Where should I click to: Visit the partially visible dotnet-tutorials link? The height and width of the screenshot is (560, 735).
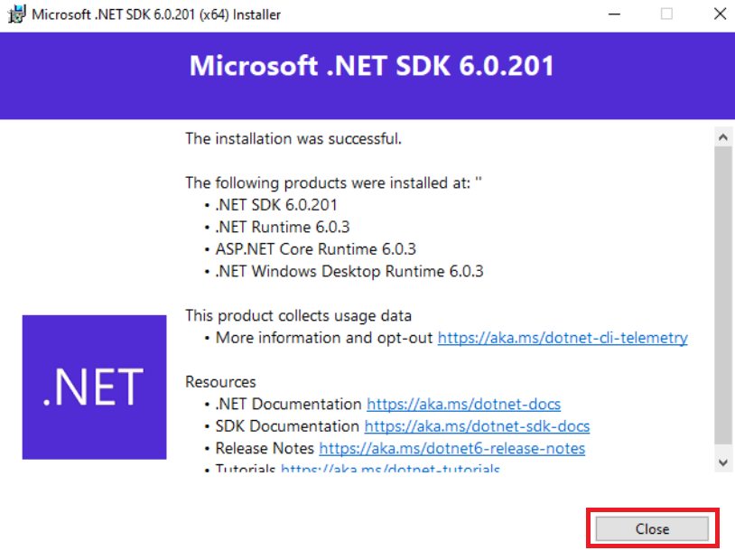click(390, 469)
